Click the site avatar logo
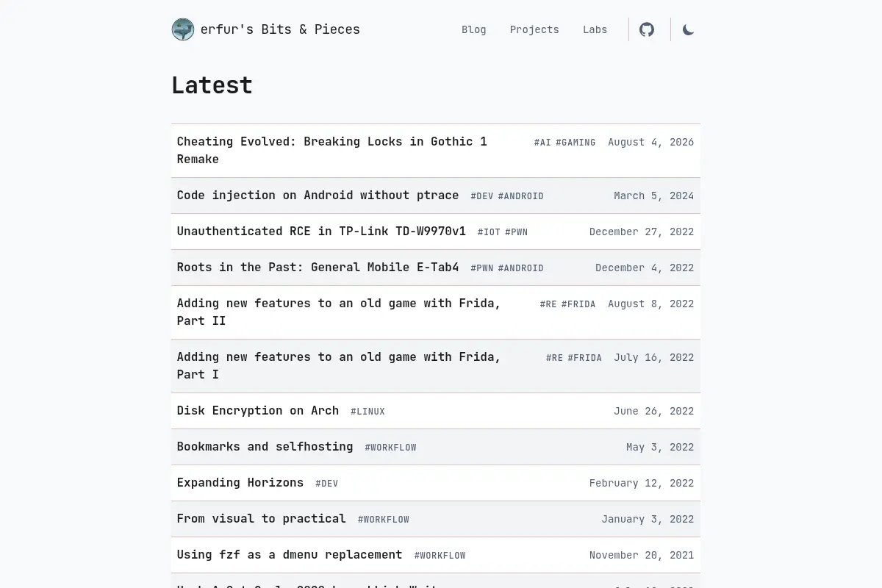Image resolution: width=882 pixels, height=588 pixels. point(183,29)
